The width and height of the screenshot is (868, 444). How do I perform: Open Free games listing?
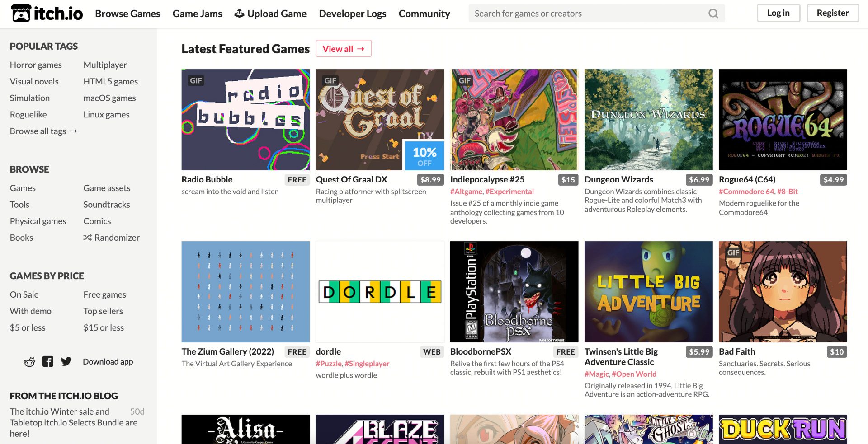(105, 294)
